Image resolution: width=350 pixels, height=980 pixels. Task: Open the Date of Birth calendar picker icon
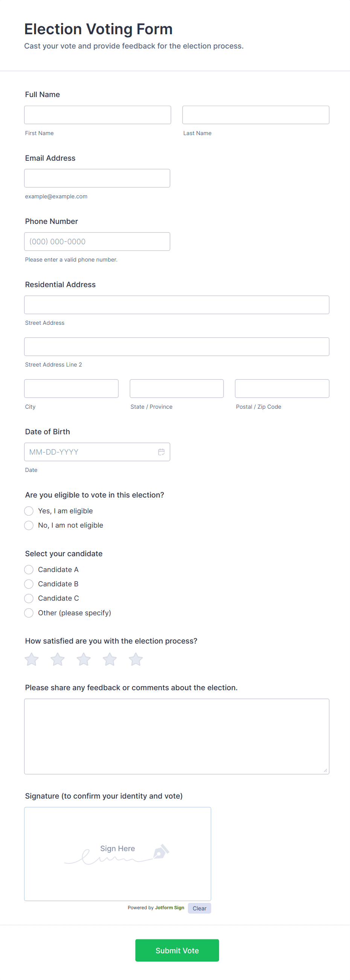point(161,452)
